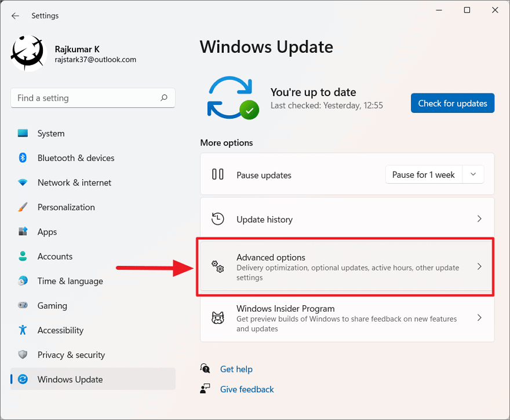The image size is (510, 420).
Task: Click the Privacy & security shield icon
Action: pyautogui.click(x=23, y=355)
